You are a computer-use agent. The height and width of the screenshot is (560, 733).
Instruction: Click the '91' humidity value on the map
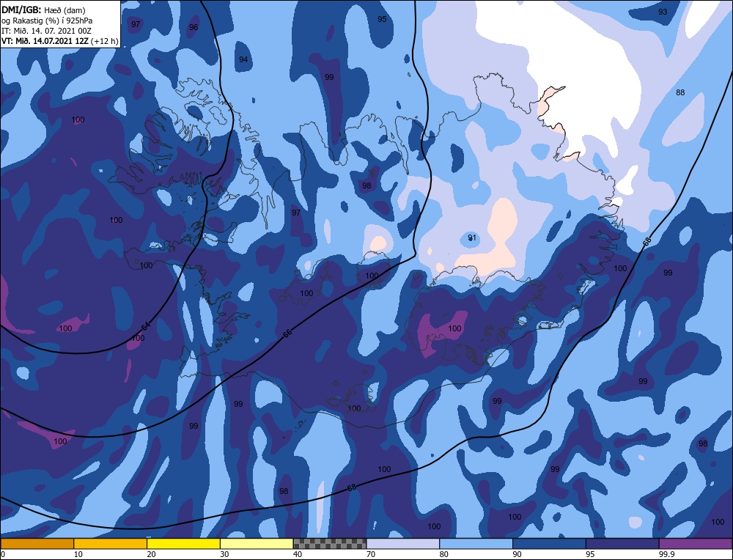(472, 238)
